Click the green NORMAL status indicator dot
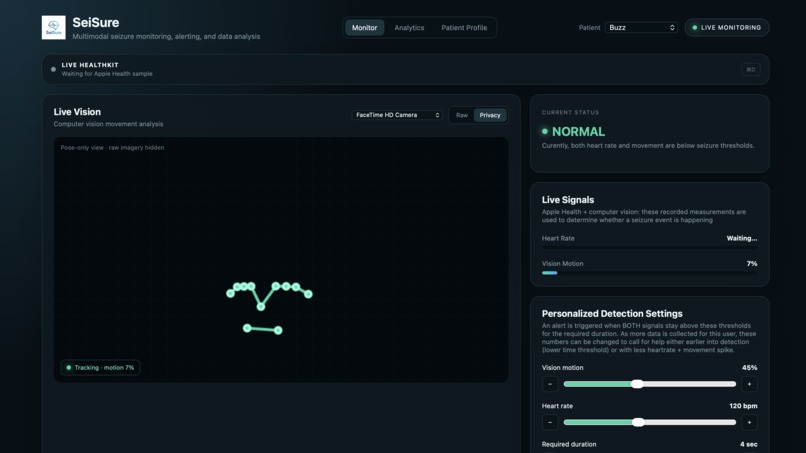Image resolution: width=806 pixels, height=453 pixels. pos(545,132)
